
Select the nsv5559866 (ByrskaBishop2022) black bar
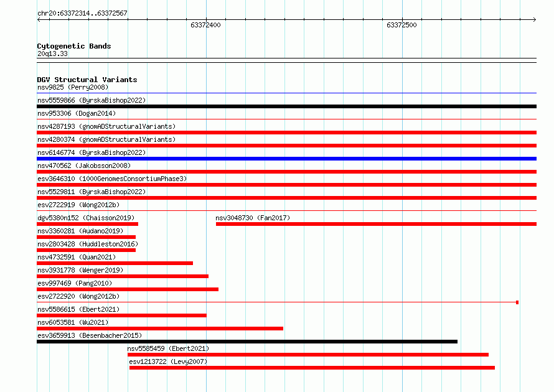coord(286,106)
